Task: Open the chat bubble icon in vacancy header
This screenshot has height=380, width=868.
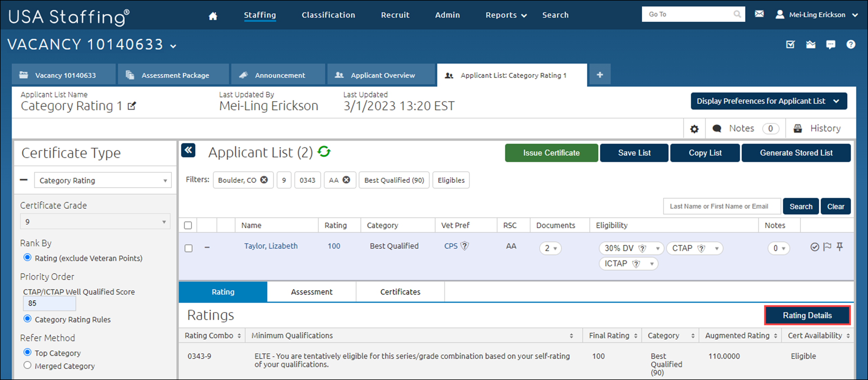Action: (x=831, y=44)
